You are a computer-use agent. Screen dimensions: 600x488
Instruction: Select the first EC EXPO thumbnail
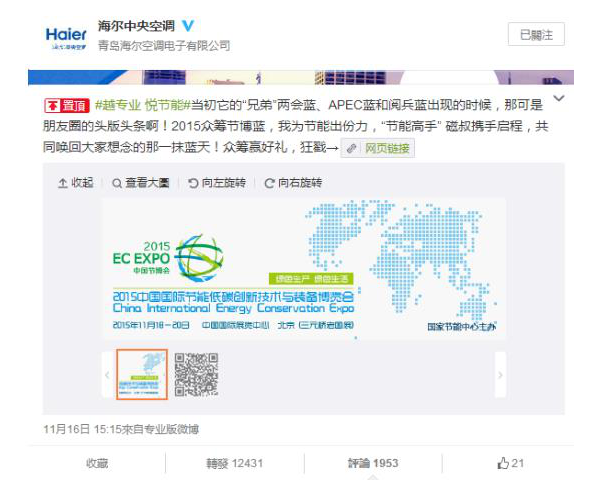pos(142,374)
